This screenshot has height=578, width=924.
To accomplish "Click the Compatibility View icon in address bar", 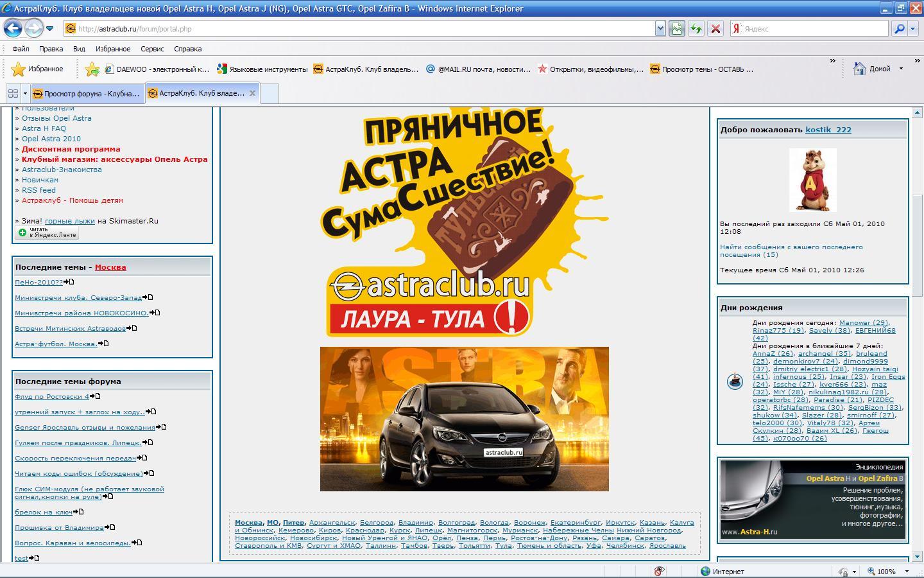I will [676, 28].
